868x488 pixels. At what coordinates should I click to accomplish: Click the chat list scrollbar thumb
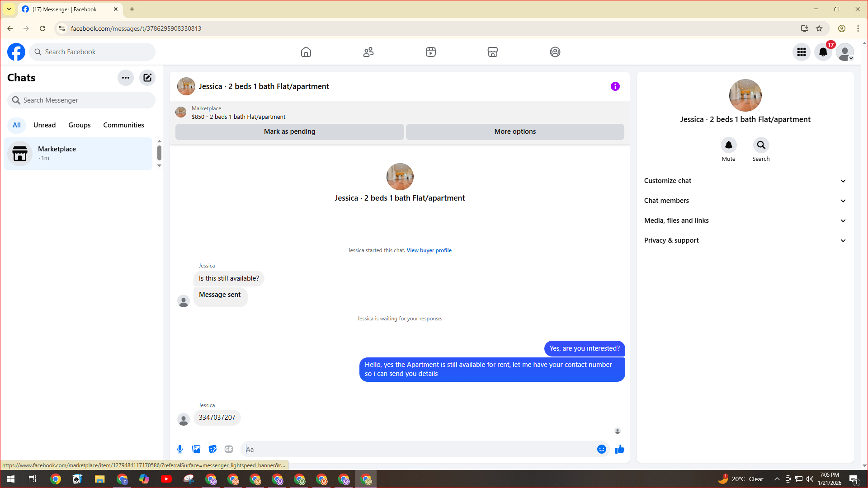coord(159,153)
